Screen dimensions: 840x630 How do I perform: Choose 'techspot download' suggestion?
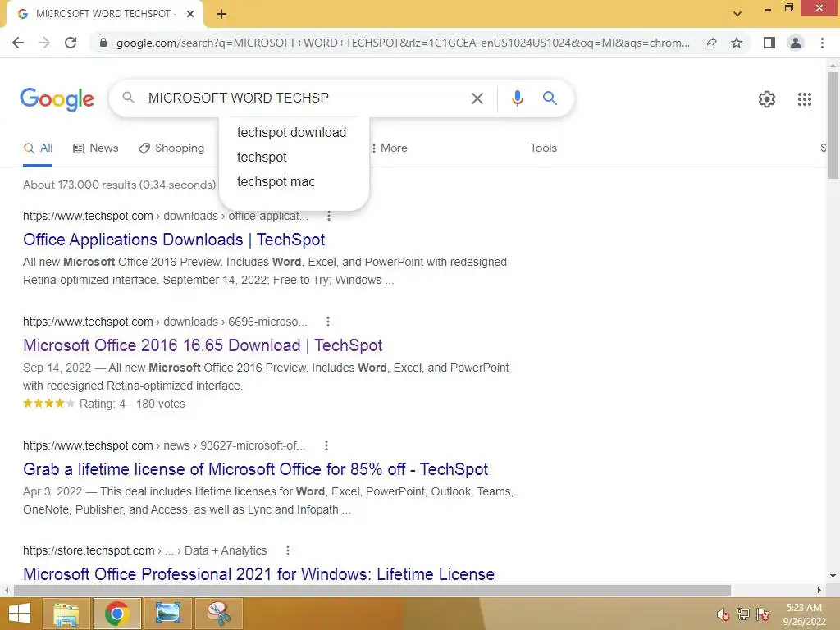tap(291, 132)
